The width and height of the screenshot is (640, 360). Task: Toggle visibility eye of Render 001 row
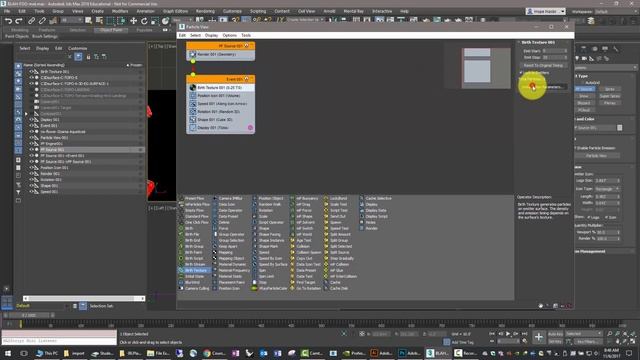31,174
